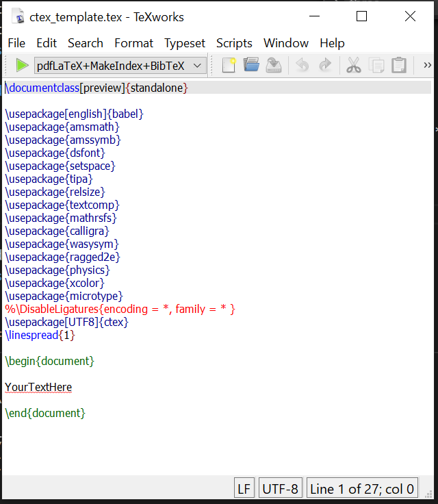The image size is (438, 504).
Task: Maximize the TeXworks window
Action: [x=362, y=16]
